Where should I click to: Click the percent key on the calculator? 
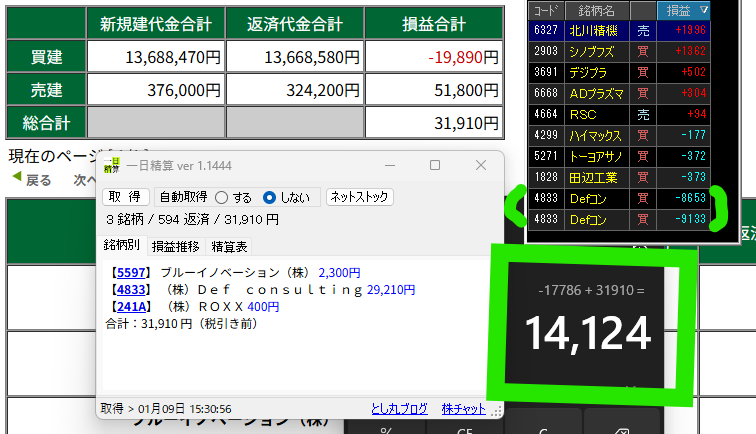pyautogui.click(x=385, y=429)
